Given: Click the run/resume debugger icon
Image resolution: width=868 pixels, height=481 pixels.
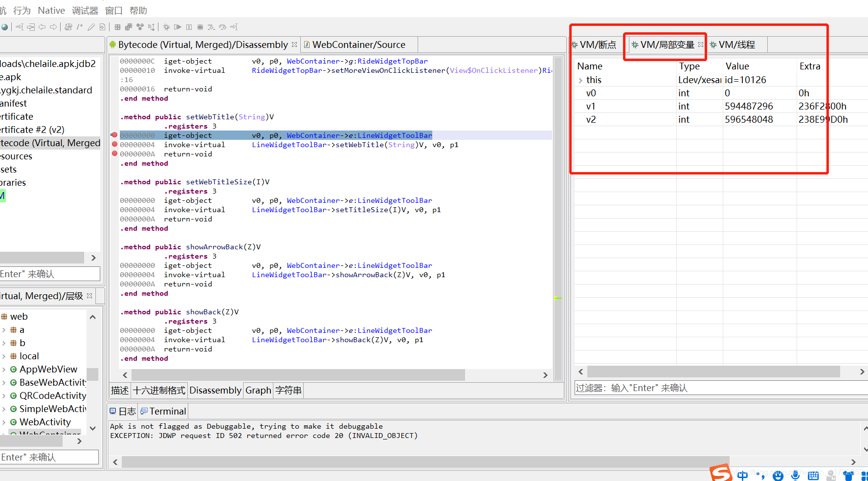Looking at the screenshot, I should click(178, 27).
